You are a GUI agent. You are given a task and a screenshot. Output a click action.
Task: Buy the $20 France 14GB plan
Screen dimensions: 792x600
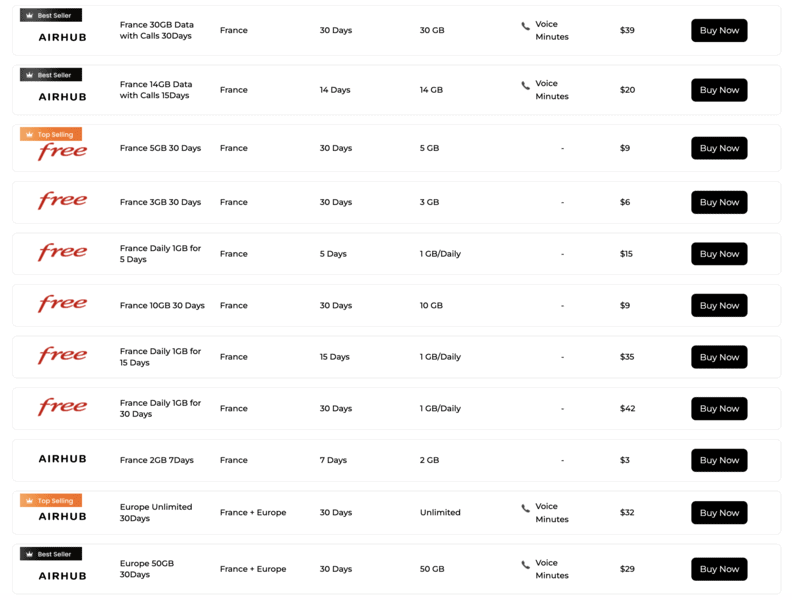pos(719,90)
